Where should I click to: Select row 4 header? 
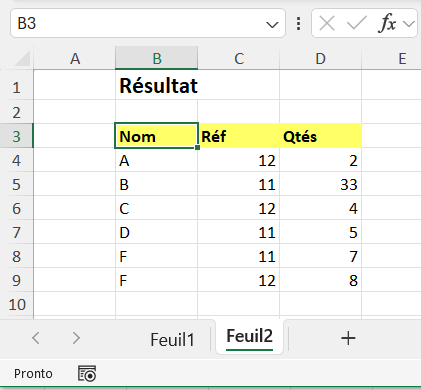coord(16,160)
